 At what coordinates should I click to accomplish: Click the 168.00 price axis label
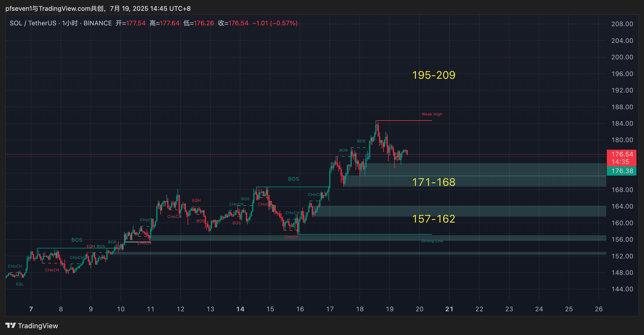622,190
